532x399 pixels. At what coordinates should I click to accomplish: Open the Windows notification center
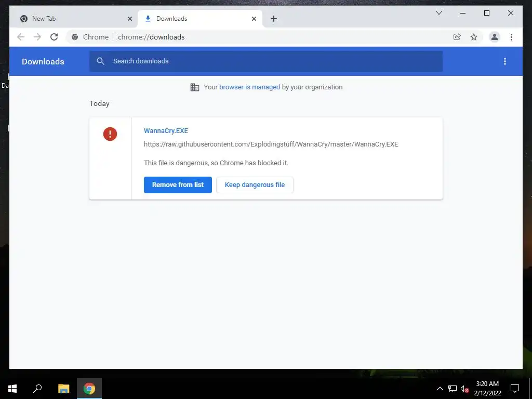pos(515,389)
